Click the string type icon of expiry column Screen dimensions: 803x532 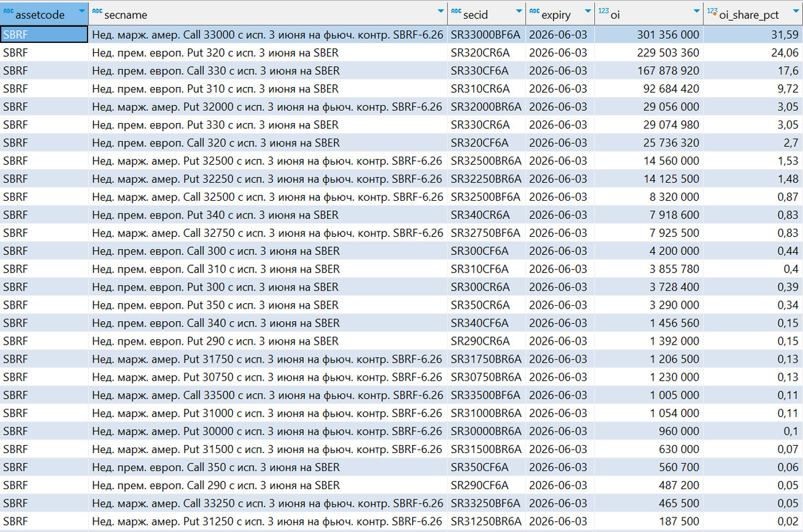coord(534,11)
